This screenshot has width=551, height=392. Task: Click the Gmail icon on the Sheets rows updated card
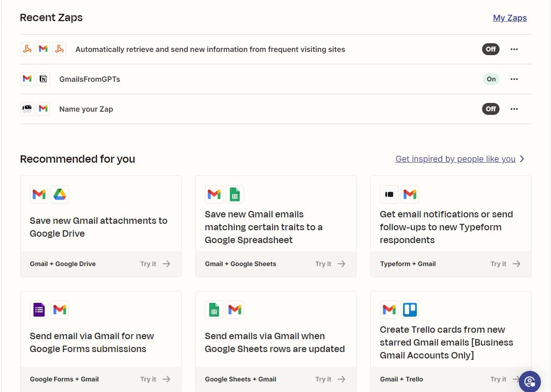click(235, 310)
